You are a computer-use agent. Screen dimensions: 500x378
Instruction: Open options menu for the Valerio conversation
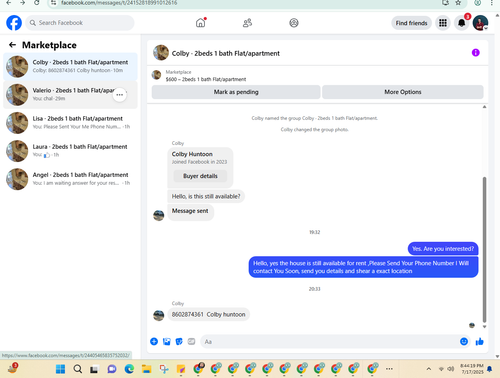(x=120, y=95)
